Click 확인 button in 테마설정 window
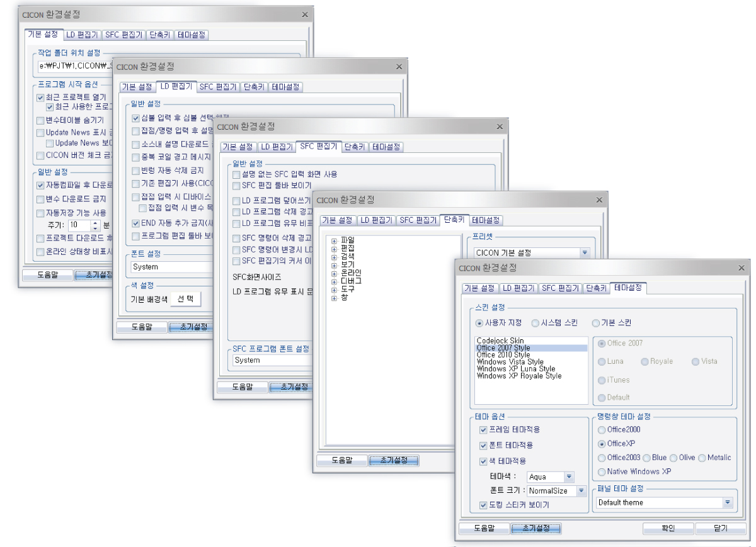756x547 pixels. pyautogui.click(x=668, y=528)
